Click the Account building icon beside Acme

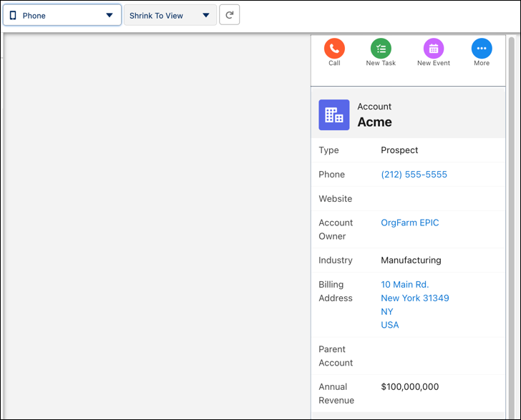point(334,114)
